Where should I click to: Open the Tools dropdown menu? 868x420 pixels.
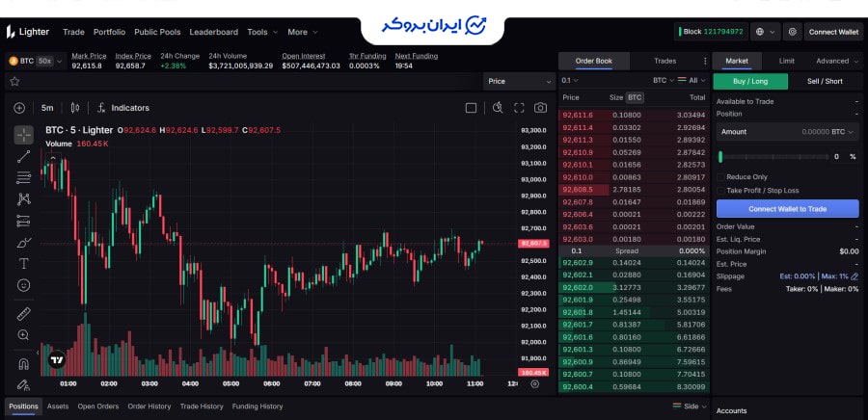click(x=262, y=32)
